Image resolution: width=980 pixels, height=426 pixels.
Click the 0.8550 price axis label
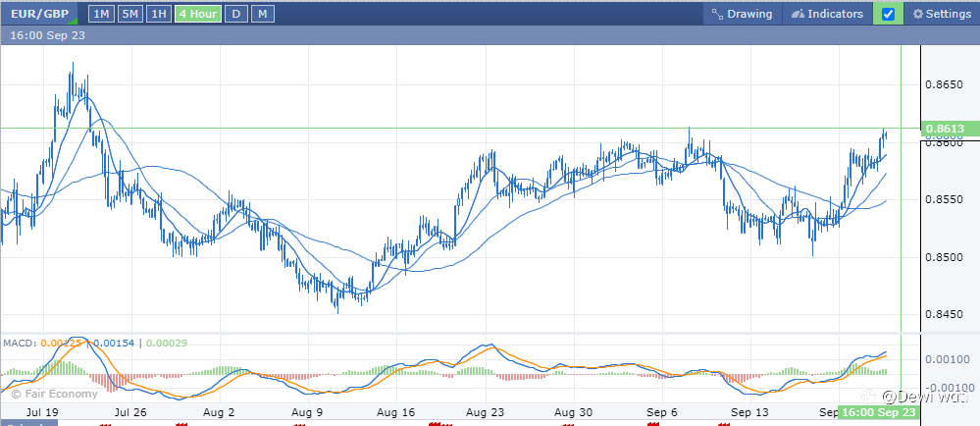(x=945, y=199)
